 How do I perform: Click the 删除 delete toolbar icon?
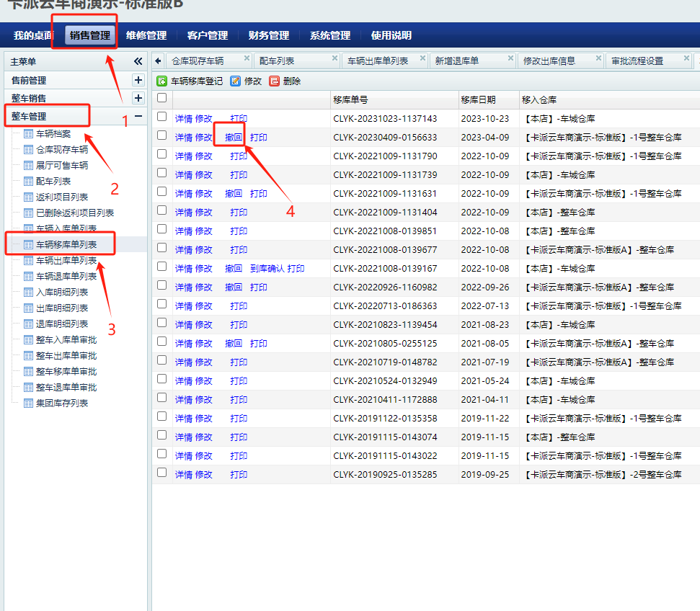pyautogui.click(x=274, y=81)
